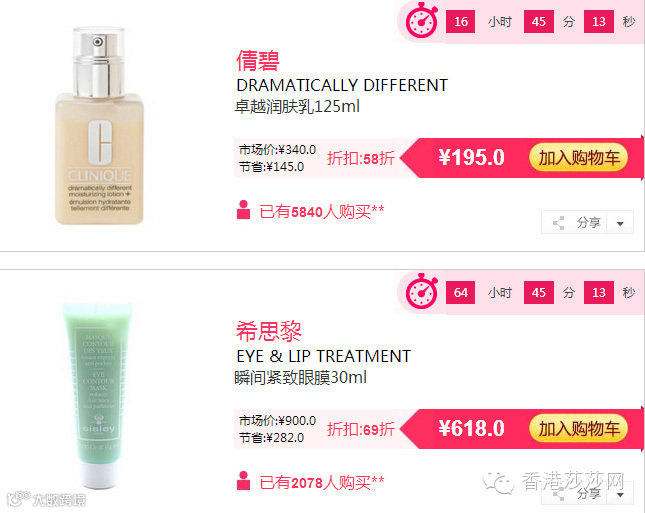Screen dimensions: 645x513
Task: Click the ¥195.0 sale price tag
Action: pyautogui.click(x=471, y=158)
